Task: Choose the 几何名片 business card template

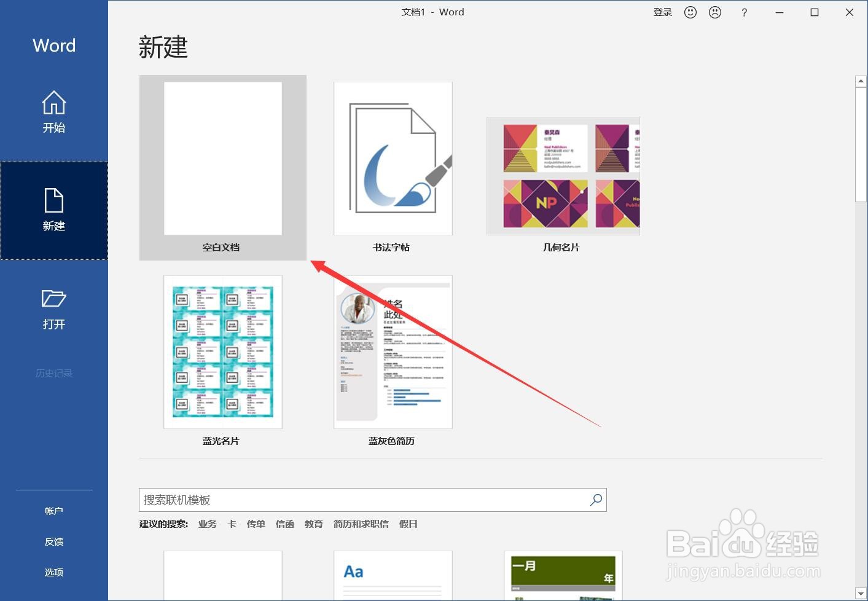Action: (563, 184)
